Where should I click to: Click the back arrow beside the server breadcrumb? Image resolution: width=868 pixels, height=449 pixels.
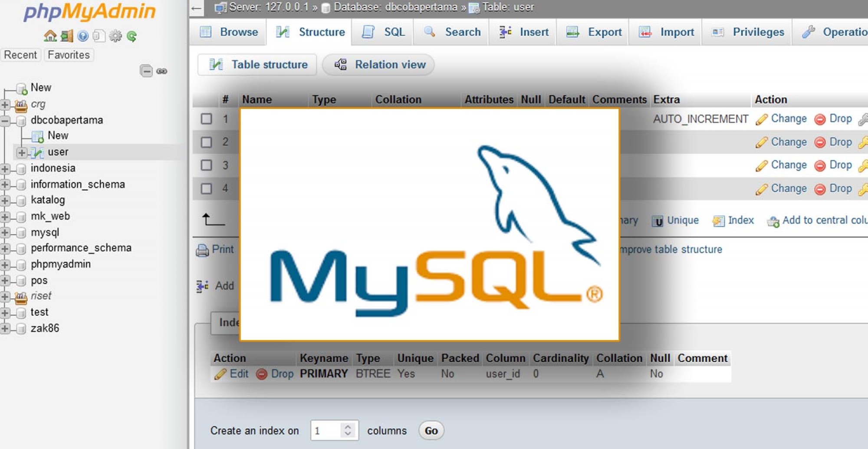click(197, 8)
